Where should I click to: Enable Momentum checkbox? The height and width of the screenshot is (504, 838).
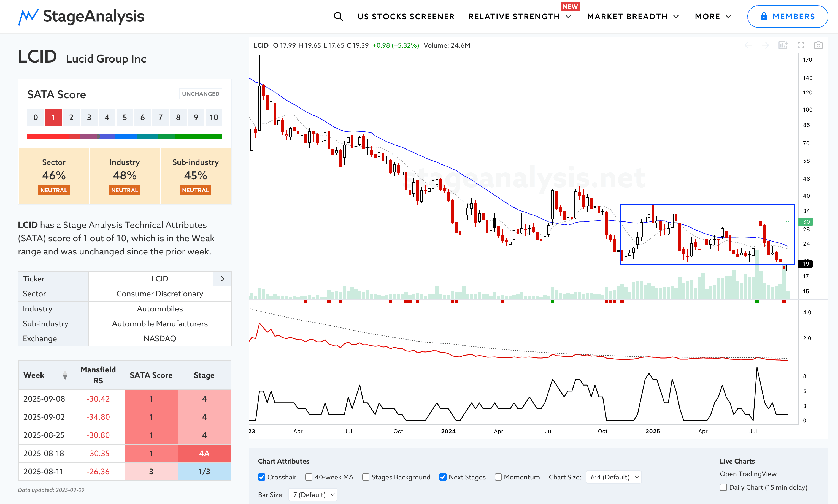pyautogui.click(x=498, y=477)
